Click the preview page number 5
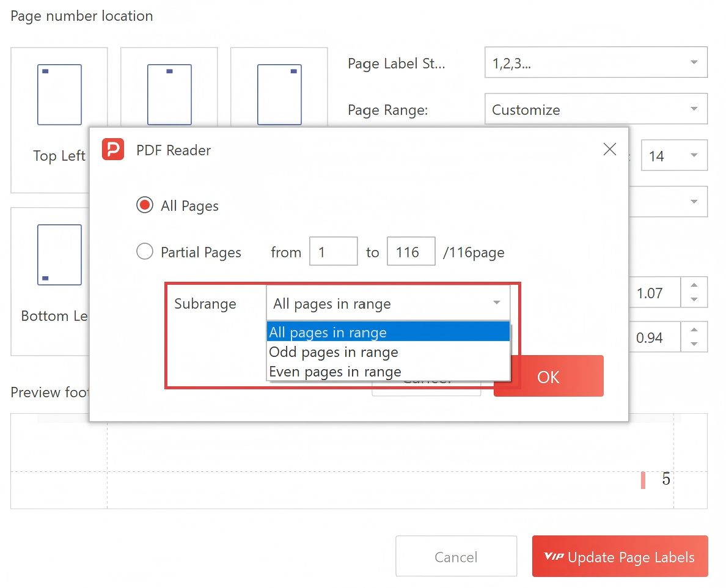726x588 pixels. click(666, 479)
